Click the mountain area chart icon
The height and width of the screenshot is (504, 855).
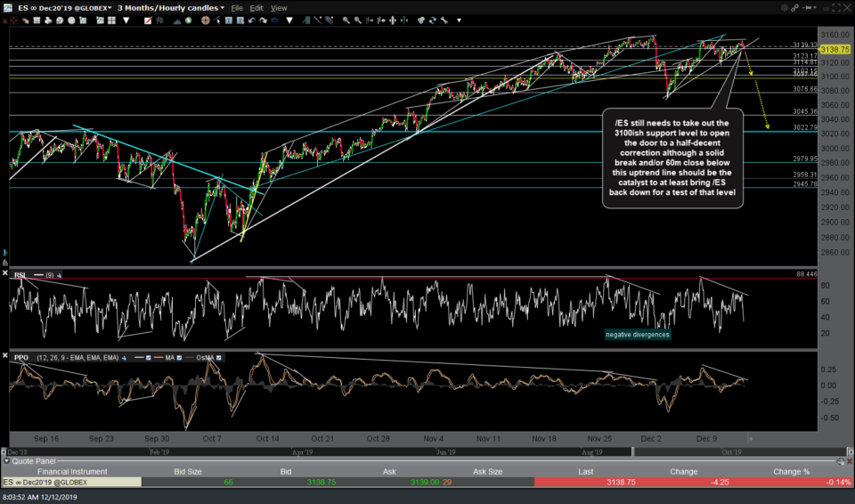(x=177, y=20)
